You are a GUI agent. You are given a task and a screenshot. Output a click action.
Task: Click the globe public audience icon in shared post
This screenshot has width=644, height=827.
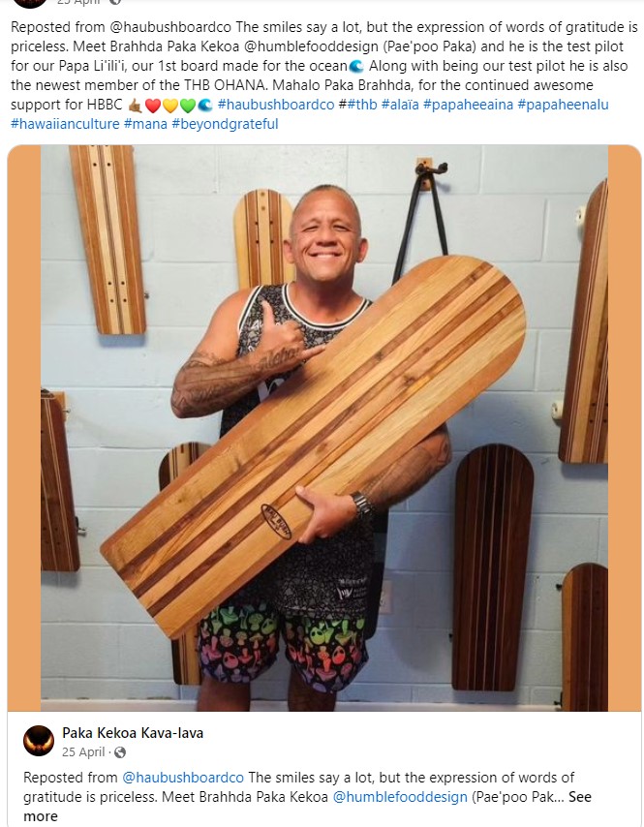pyautogui.click(x=120, y=752)
